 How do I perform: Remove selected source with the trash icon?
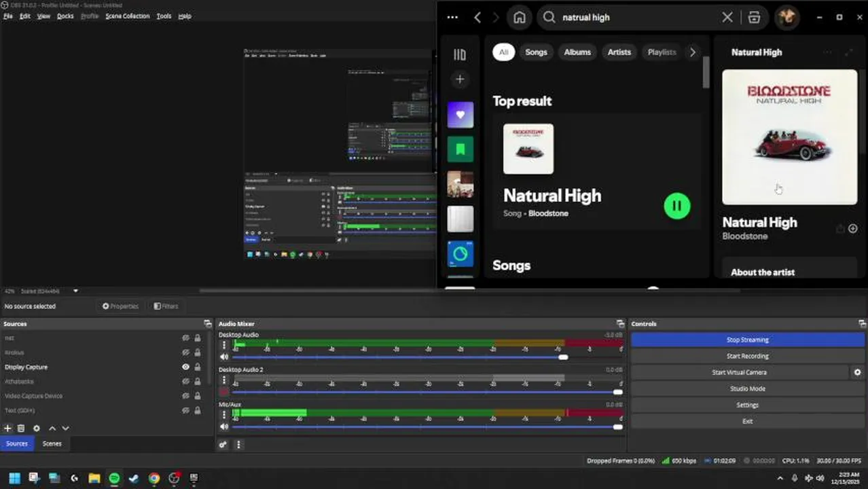(x=21, y=429)
